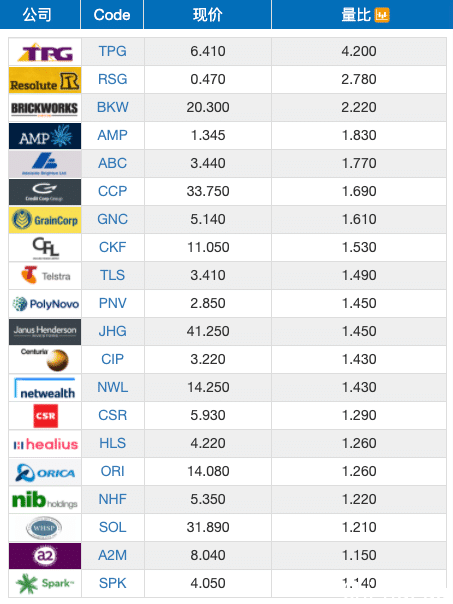The height and width of the screenshot is (604, 453).
Task: Click the 现价 column header
Action: (207, 15)
